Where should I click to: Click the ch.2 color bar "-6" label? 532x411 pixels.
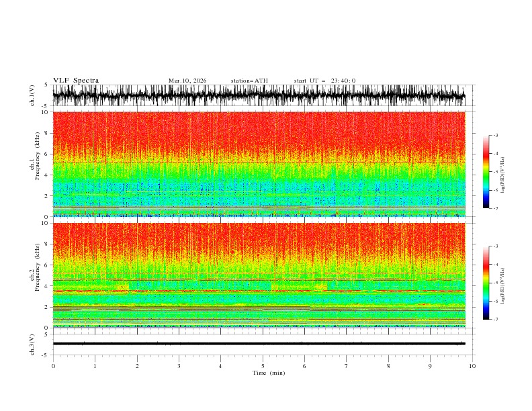click(496, 301)
